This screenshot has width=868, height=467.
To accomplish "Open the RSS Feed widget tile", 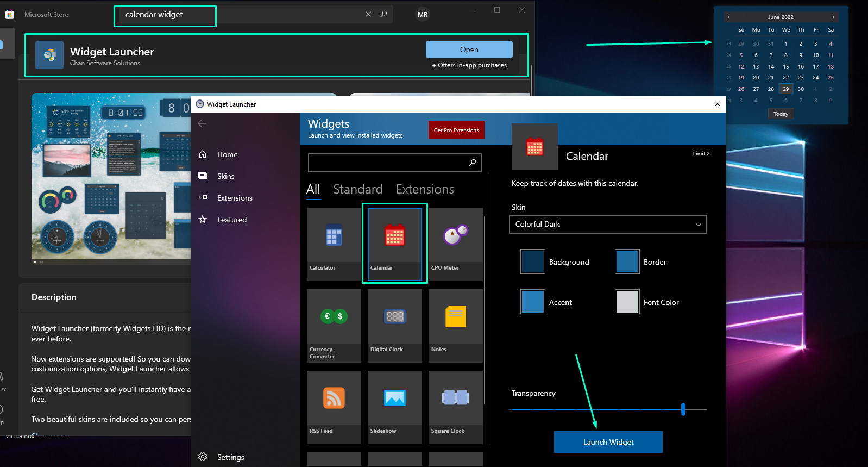I will 334,407.
